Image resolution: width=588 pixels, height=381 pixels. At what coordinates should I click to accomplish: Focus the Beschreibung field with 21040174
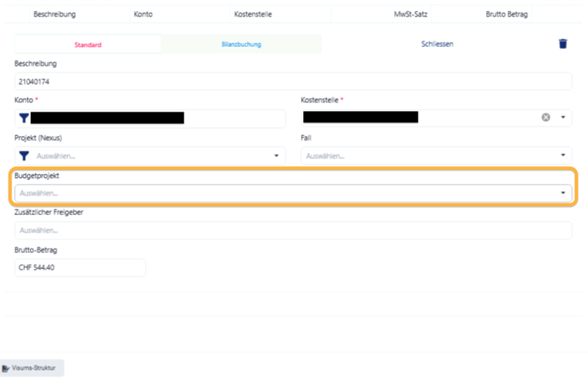[293, 82]
